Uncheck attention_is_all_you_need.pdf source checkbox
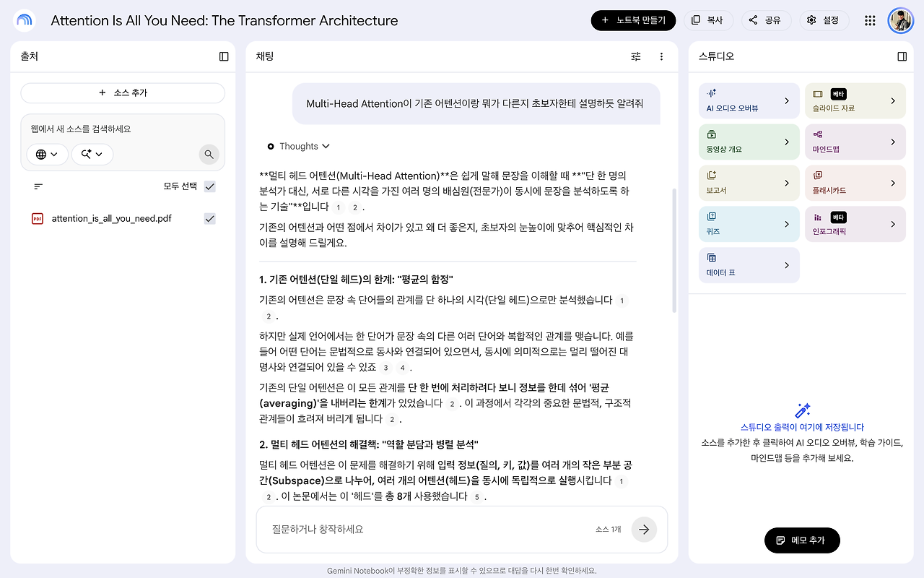This screenshot has height=578, width=924. coord(210,218)
